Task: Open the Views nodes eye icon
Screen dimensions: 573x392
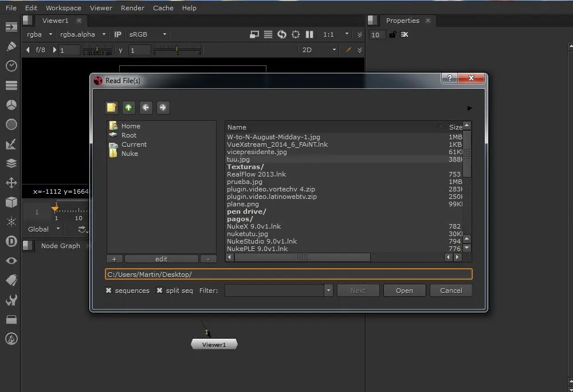Action: (x=11, y=261)
